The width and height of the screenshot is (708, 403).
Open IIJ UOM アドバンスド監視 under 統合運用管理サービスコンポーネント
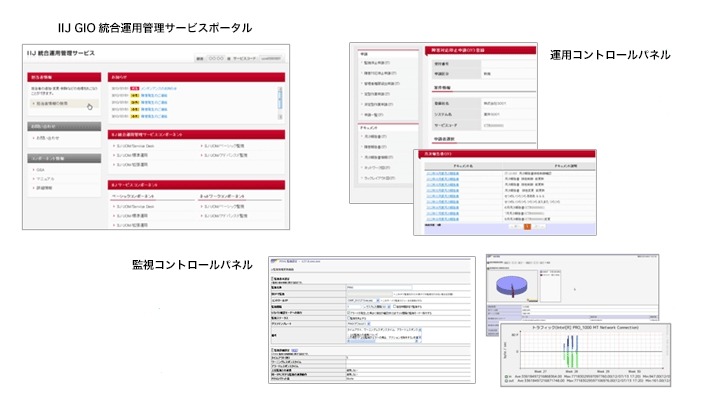(x=226, y=155)
